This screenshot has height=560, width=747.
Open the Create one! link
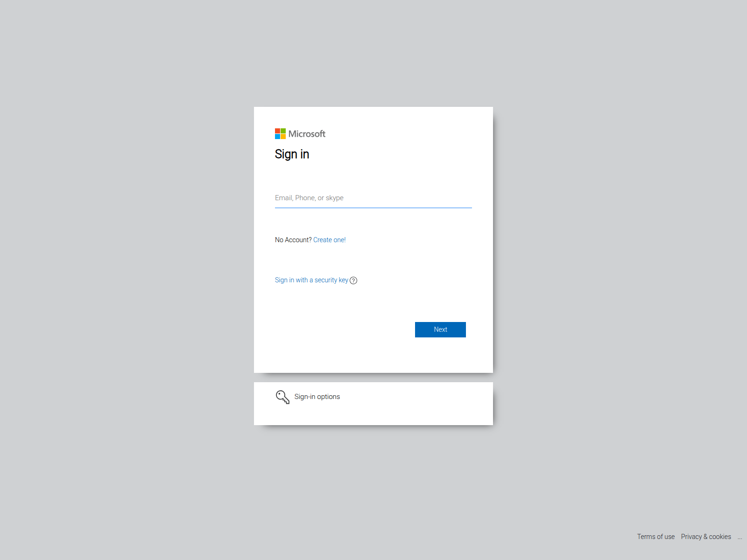pos(330,240)
